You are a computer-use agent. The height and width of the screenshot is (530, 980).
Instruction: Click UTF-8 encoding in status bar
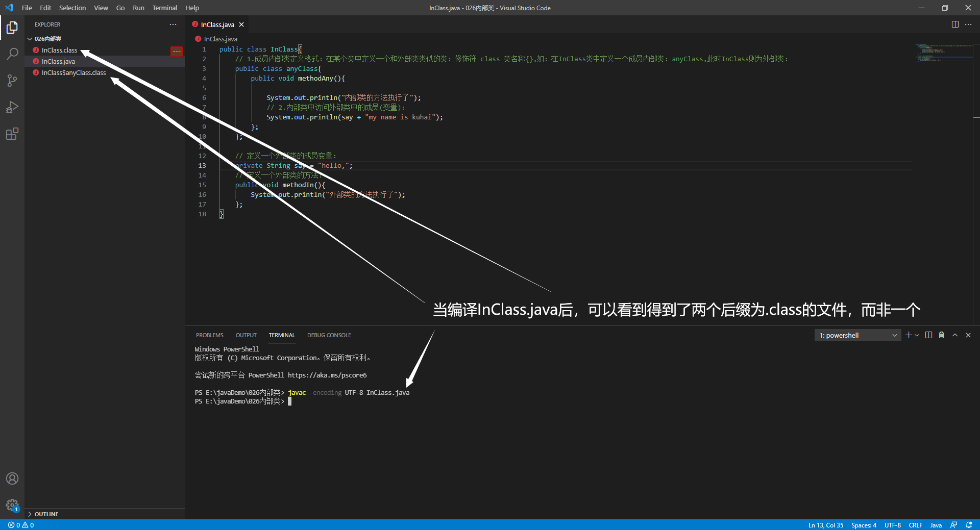(x=893, y=525)
